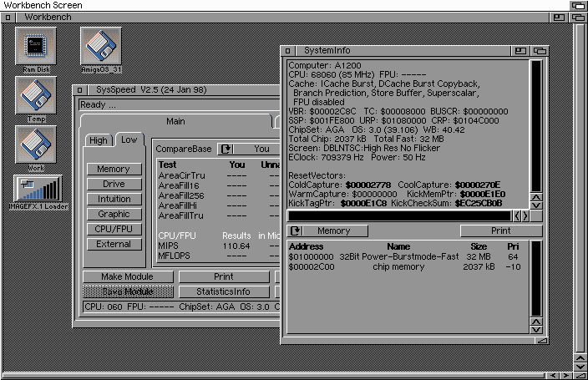The width and height of the screenshot is (588, 380).
Task: Click the Workbench window up scroll arrow
Action: pos(580,358)
